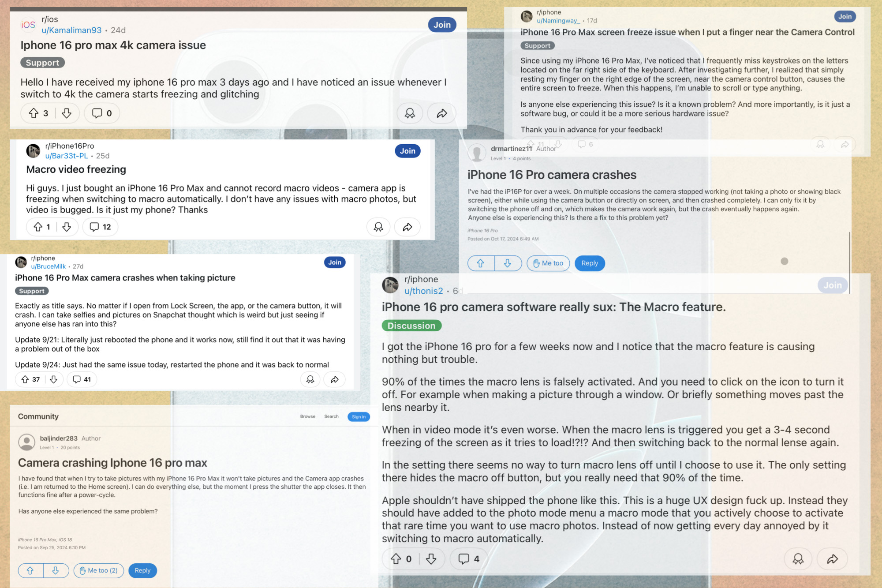The image size is (882, 588).
Task: Click the upvote arrow on camera crashes post
Action: click(x=481, y=262)
